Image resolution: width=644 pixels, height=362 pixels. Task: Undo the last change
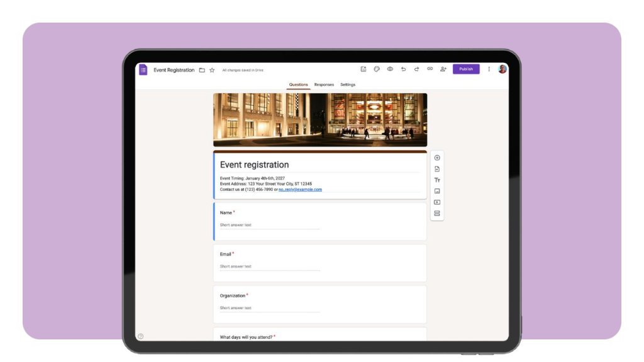click(x=402, y=69)
